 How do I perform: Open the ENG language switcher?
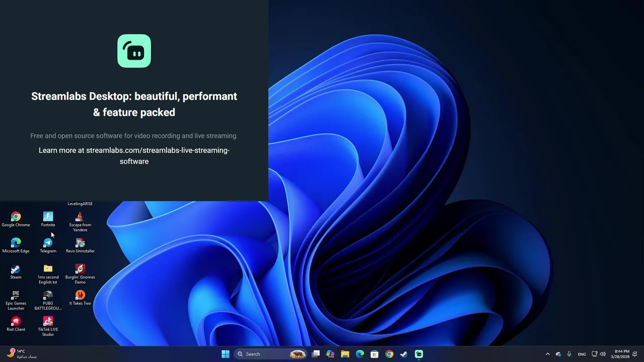click(x=582, y=354)
